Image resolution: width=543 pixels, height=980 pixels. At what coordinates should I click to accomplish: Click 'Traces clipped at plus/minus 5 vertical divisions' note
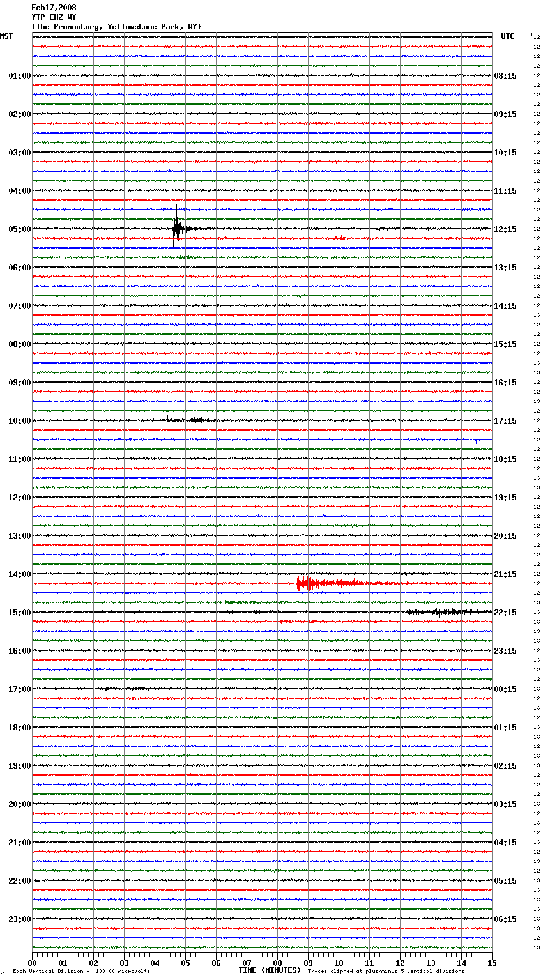click(386, 972)
